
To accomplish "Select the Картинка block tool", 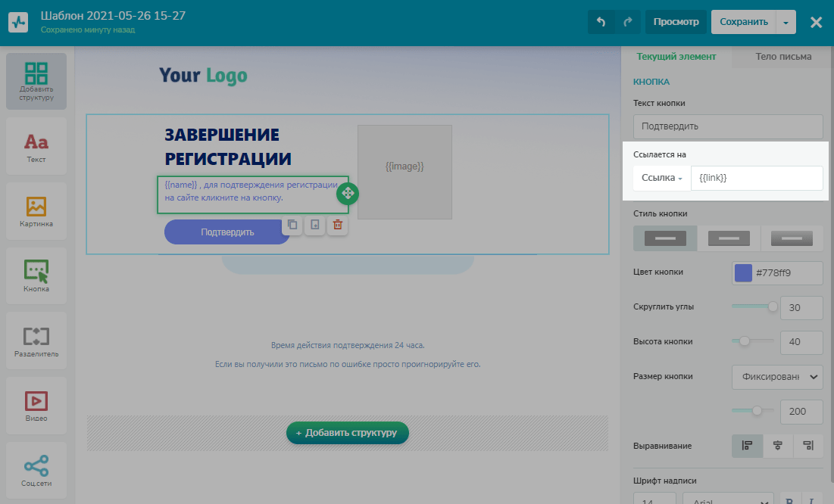I will [36, 211].
